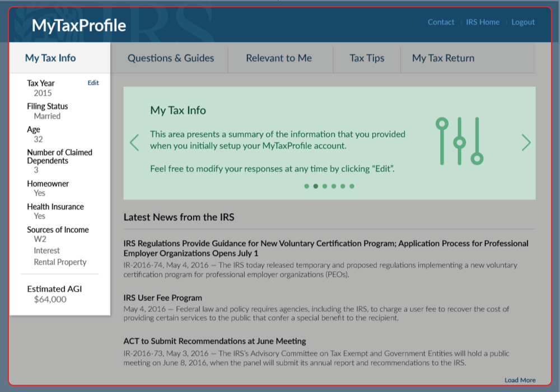Open the IRS User Fee Program article

pos(162,298)
